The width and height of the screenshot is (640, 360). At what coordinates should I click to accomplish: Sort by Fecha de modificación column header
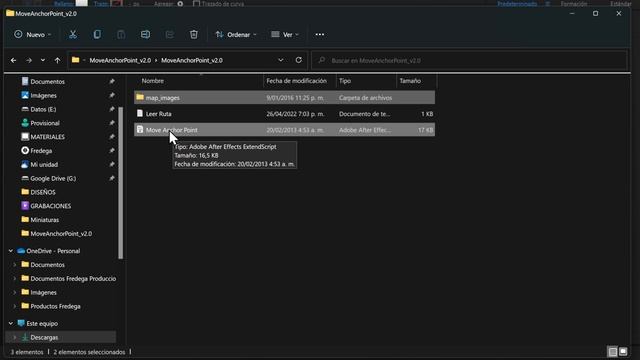(296, 81)
